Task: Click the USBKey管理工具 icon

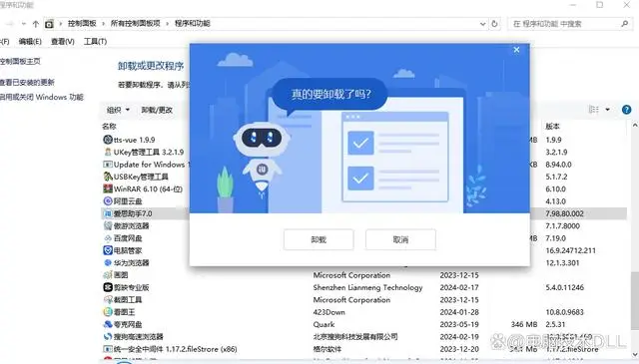Action: tap(108, 177)
